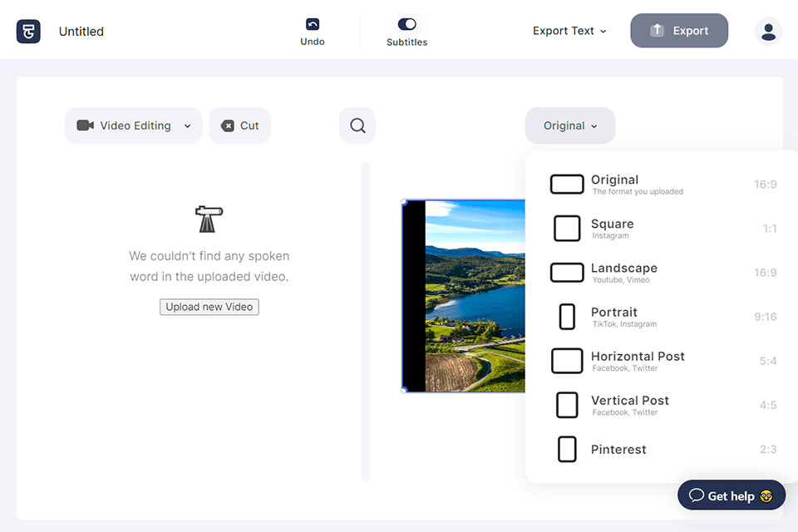Click the 1:1 ratio label
This screenshot has height=532, width=798.
click(770, 229)
